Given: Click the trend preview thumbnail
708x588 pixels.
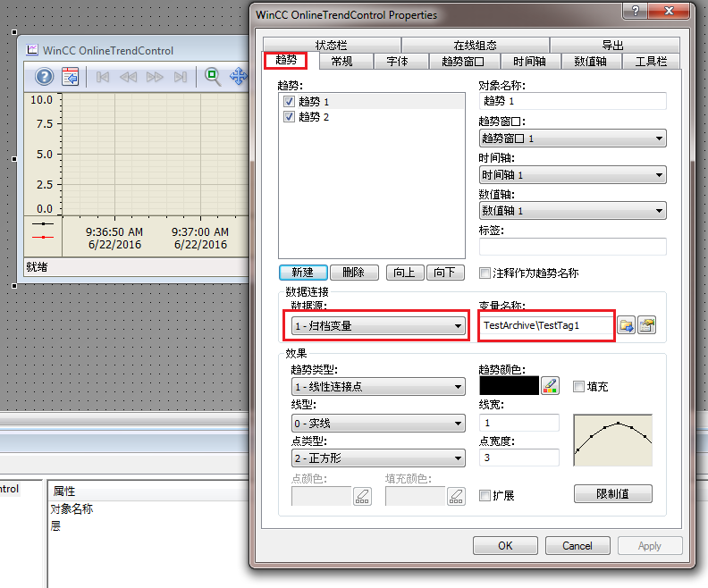Looking at the screenshot, I should [x=612, y=440].
